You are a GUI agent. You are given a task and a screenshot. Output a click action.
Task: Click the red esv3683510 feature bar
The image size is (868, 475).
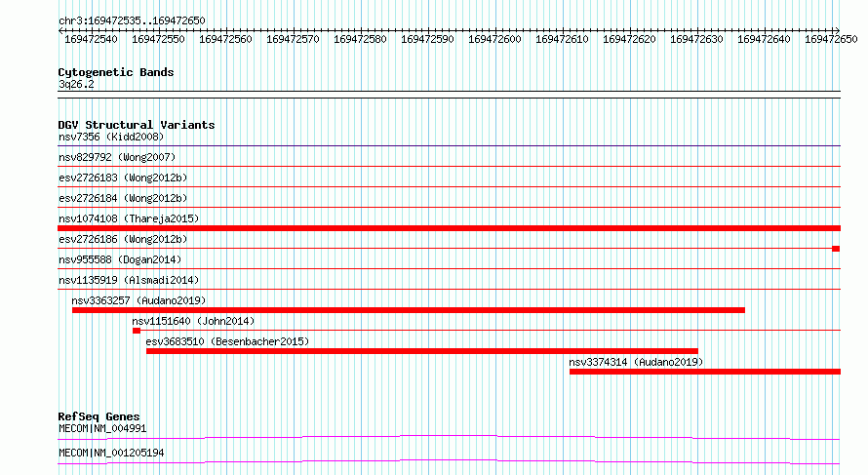point(422,351)
